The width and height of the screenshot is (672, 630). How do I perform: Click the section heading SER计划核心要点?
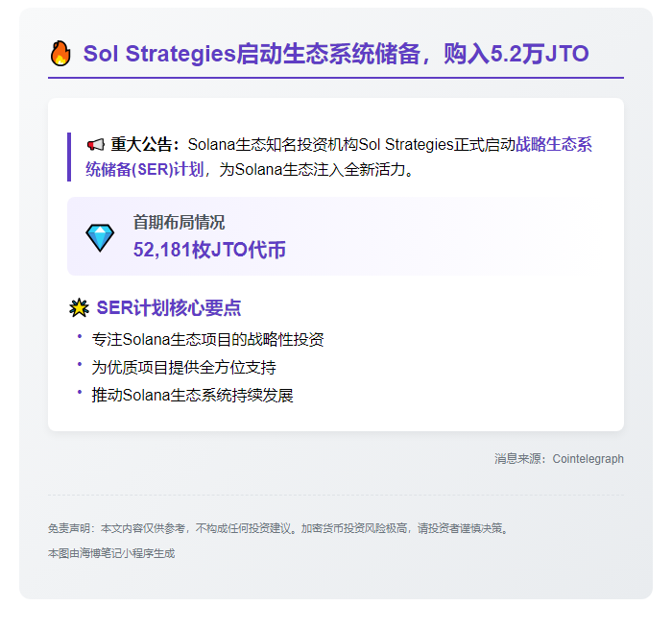(x=169, y=308)
